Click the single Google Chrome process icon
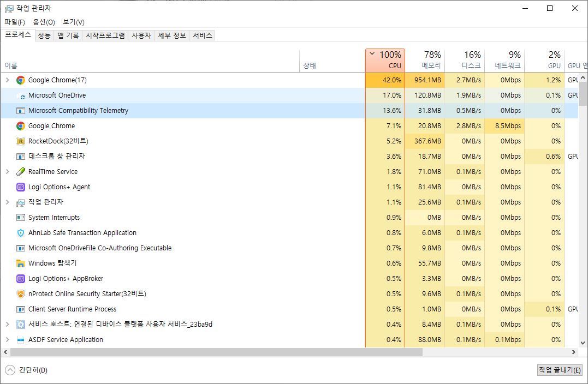This screenshot has width=588, height=384. click(x=21, y=126)
